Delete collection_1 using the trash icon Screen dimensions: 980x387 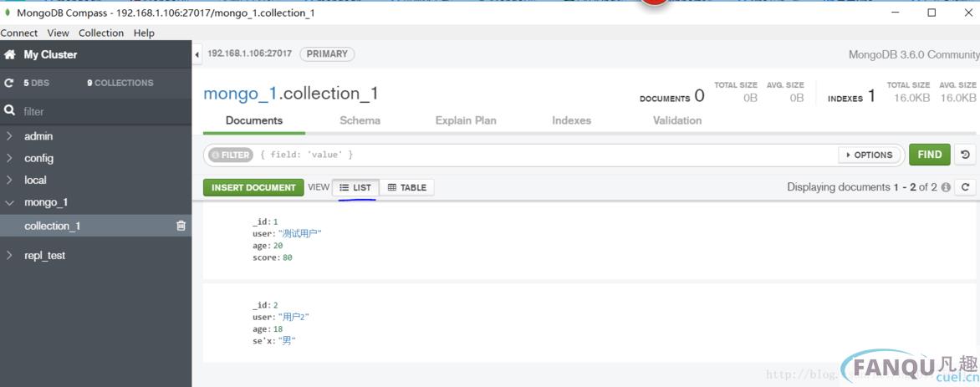181,226
